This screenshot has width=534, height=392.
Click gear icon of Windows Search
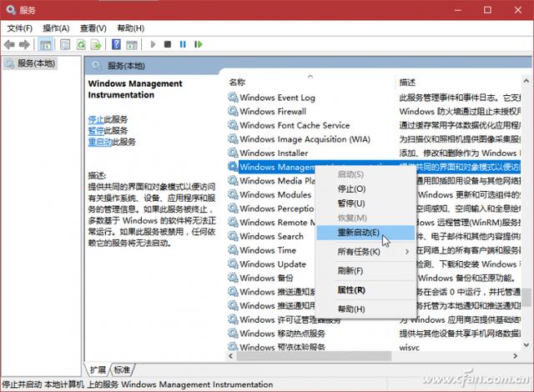[x=233, y=236]
